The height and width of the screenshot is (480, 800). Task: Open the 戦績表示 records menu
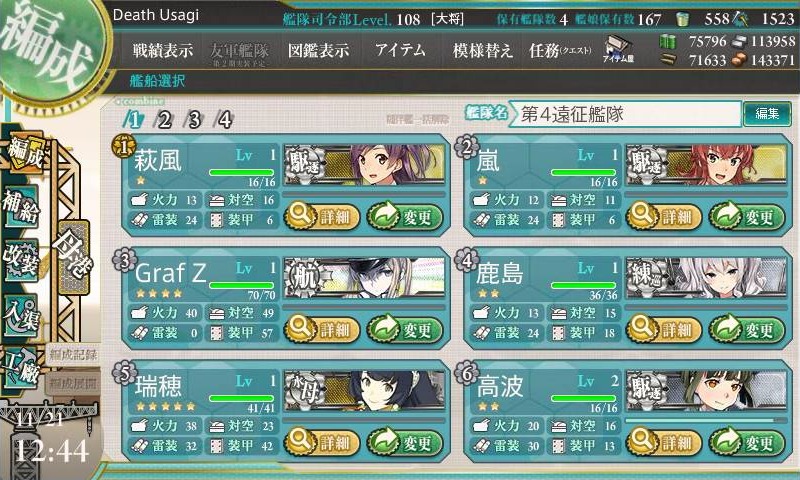[x=163, y=50]
